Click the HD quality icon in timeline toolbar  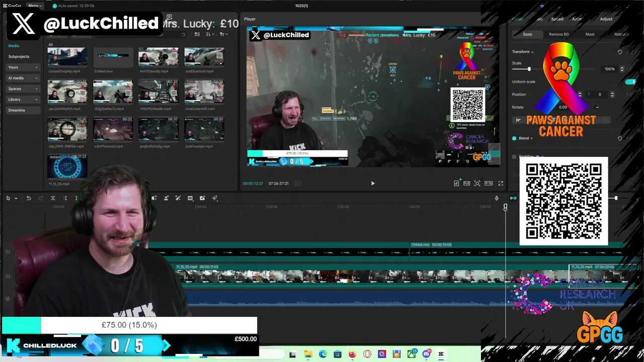pos(190,198)
